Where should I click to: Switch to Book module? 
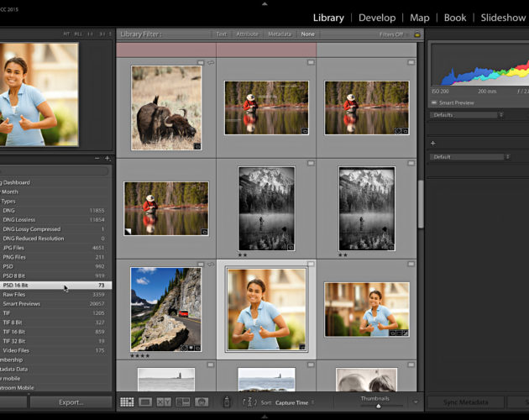pos(455,18)
